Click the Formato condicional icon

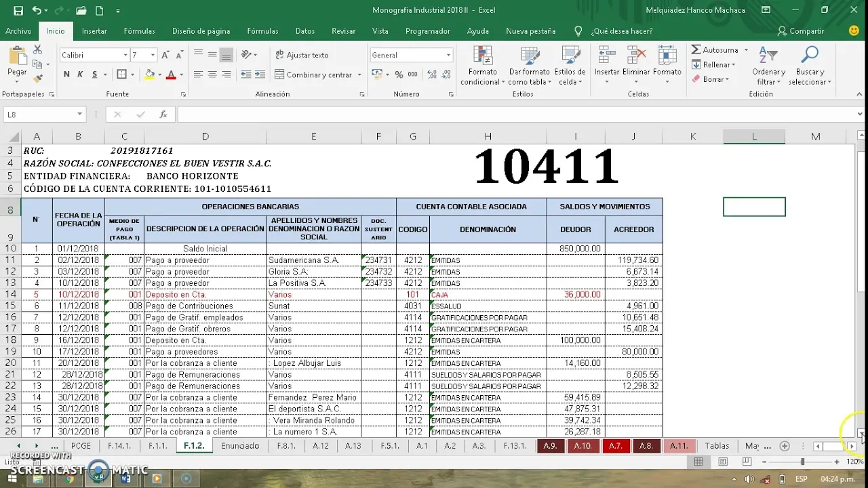click(x=482, y=56)
